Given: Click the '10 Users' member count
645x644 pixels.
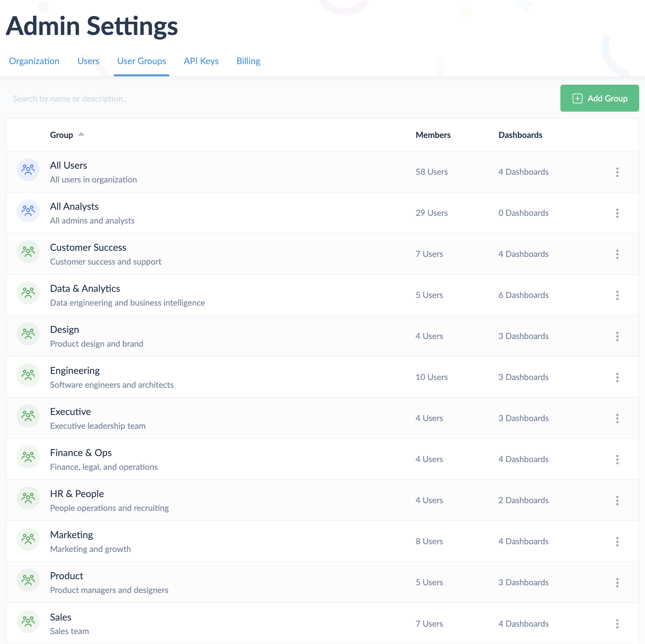Looking at the screenshot, I should tap(431, 377).
